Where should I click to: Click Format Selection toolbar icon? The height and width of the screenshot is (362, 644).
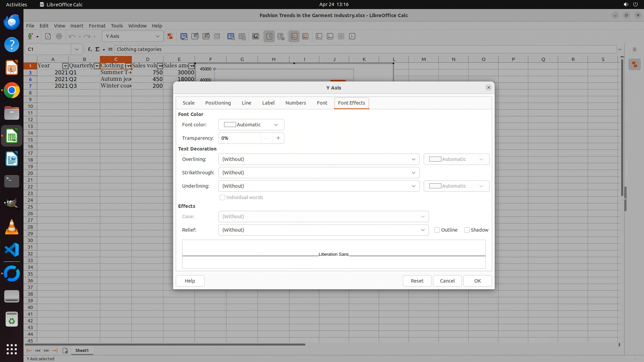170,36
